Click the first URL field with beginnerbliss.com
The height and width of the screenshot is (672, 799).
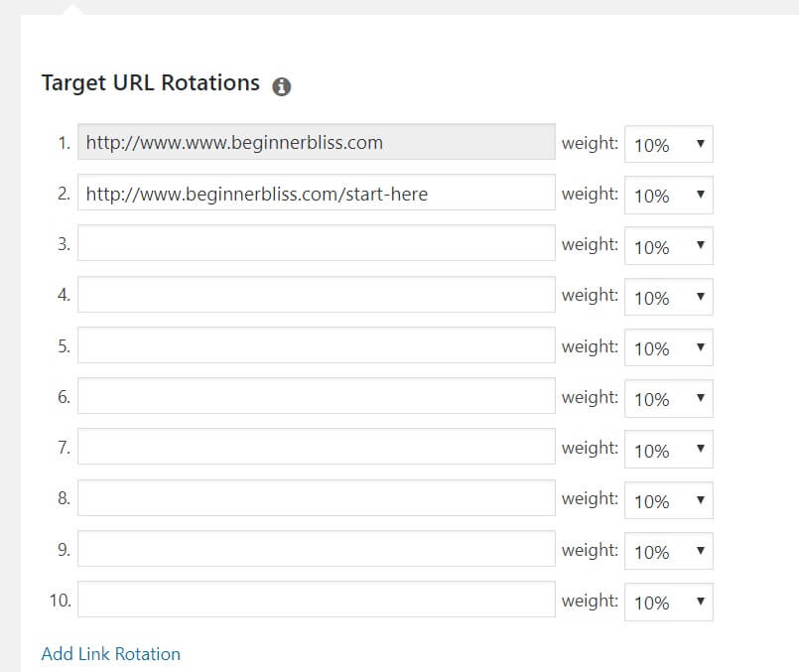click(316, 143)
